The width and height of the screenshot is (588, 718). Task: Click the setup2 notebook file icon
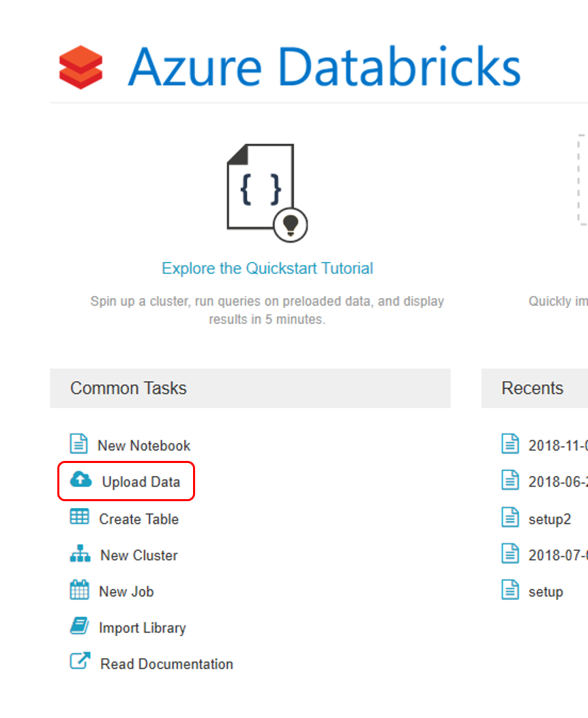[510, 518]
